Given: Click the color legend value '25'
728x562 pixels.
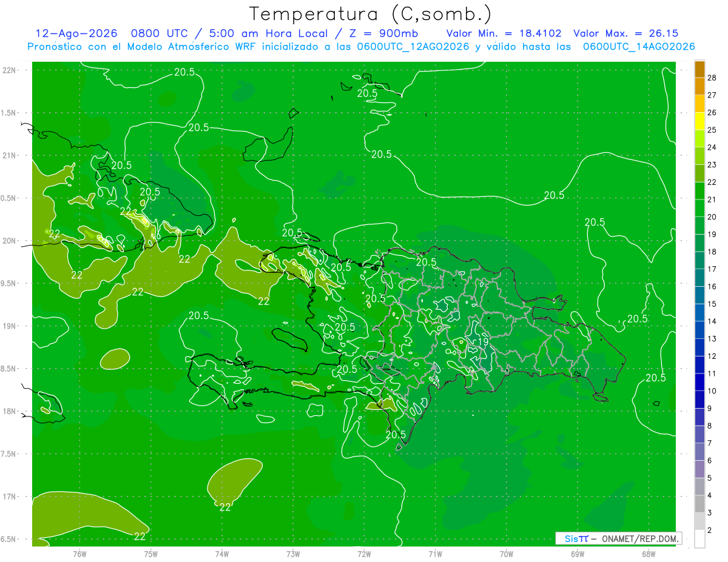Looking at the screenshot, I should pos(712,130).
